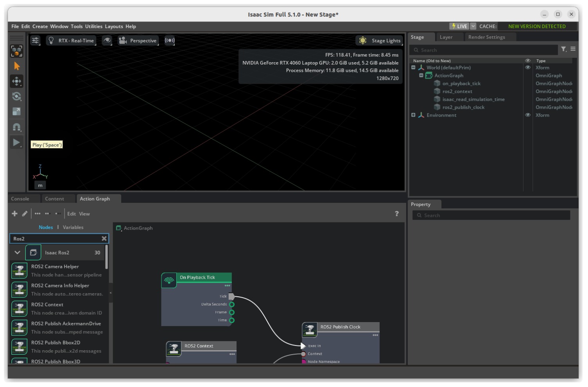
Task: Expand the Environment tree item
Action: click(x=413, y=115)
